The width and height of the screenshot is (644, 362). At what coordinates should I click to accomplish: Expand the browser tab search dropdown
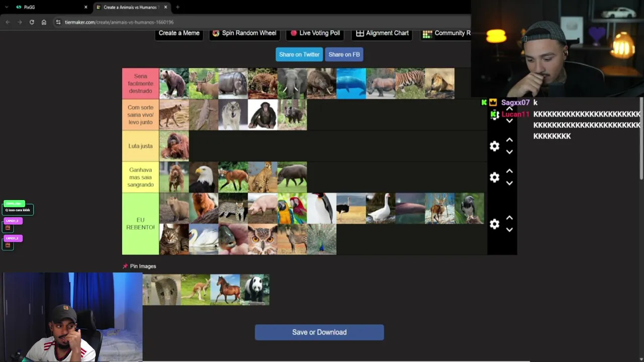pyautogui.click(x=7, y=7)
